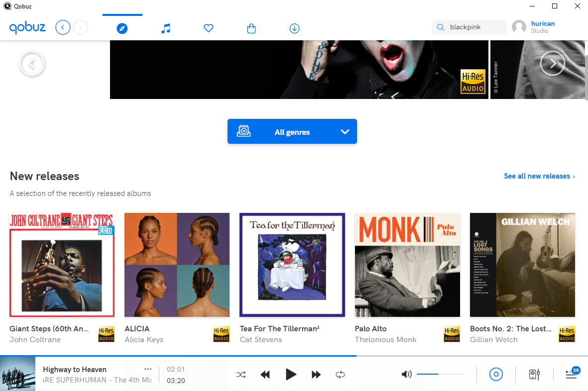
Task: Open See all new releases link
Action: (539, 176)
